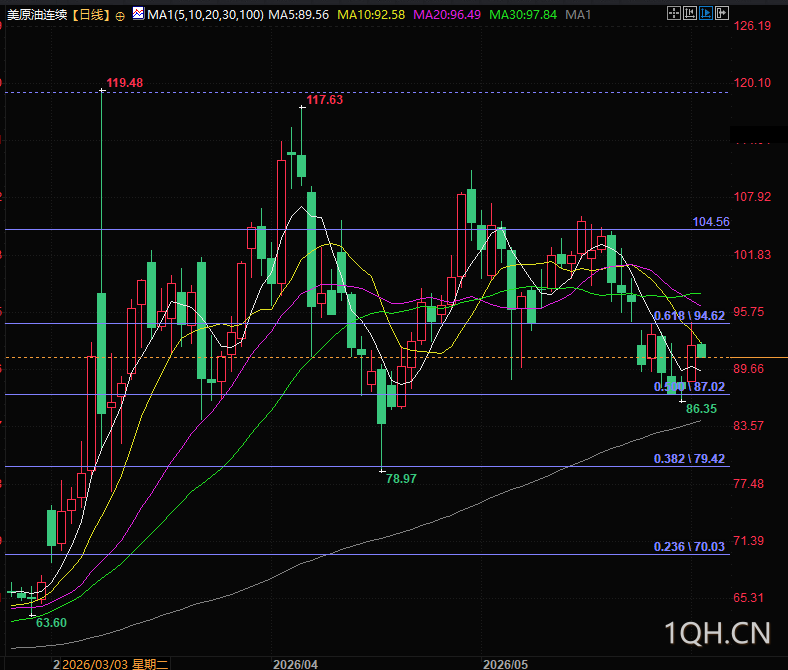This screenshot has height=670, width=788.
Task: Click the 2026/05 time axis label
Action: pyautogui.click(x=505, y=664)
